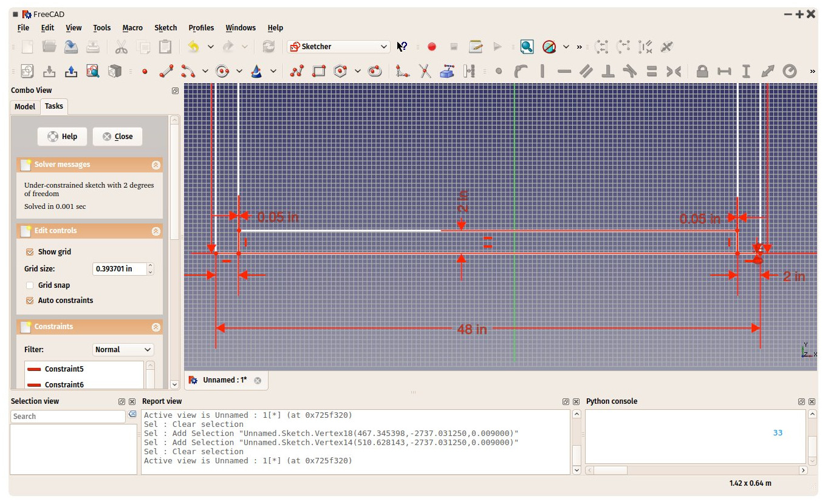Screen dimensions: 828x504
Task: Click the Report view vertical scrollbar
Action: 577,442
